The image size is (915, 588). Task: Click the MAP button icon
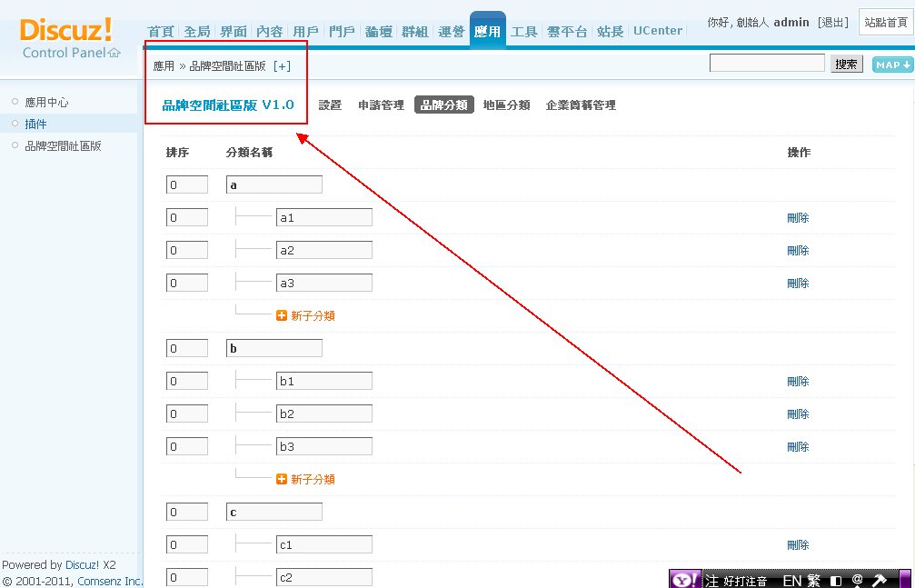pos(892,65)
